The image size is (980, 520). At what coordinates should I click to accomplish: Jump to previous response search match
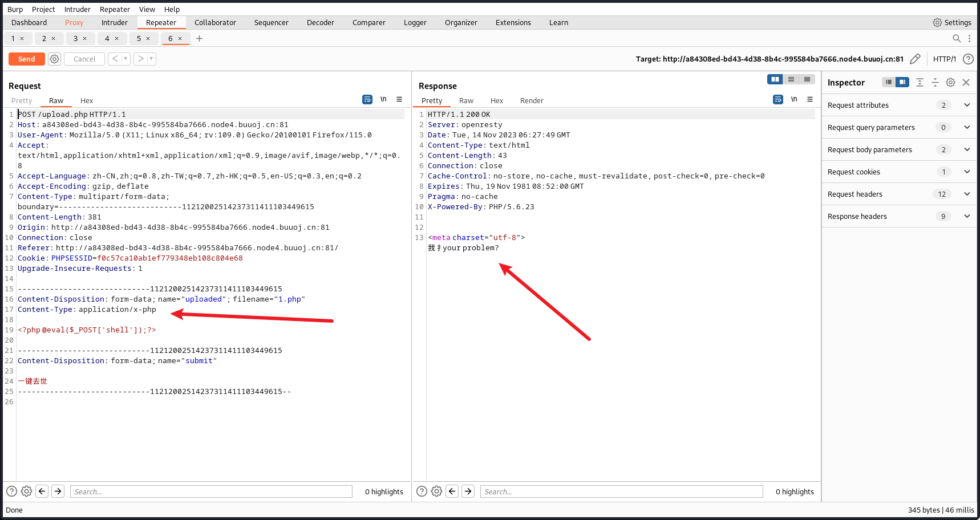coord(452,491)
